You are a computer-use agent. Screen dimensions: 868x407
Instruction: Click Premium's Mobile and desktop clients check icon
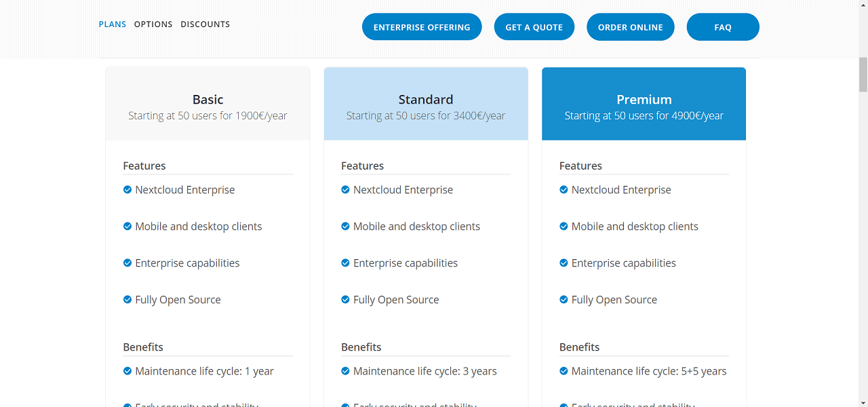coord(564,227)
